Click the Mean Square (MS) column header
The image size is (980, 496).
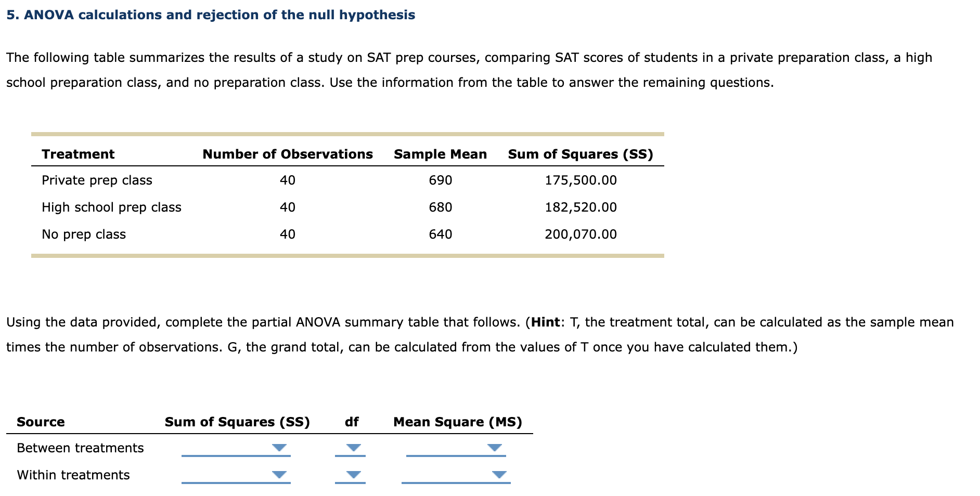pyautogui.click(x=457, y=422)
